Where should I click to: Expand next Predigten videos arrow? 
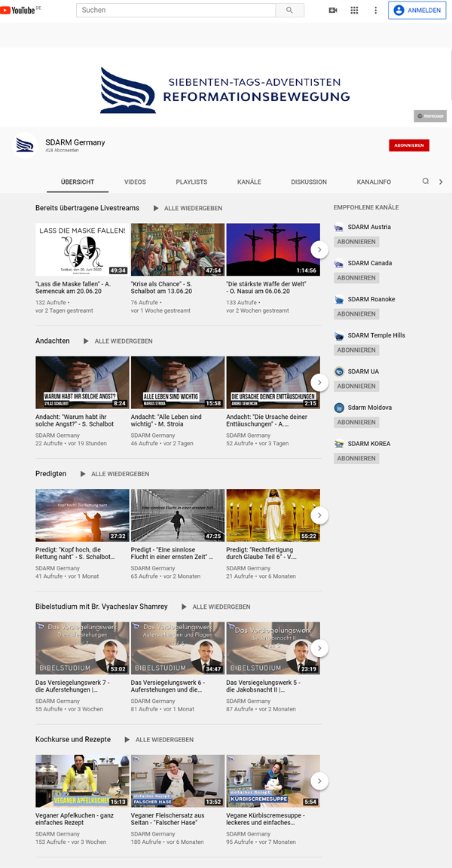point(319,515)
